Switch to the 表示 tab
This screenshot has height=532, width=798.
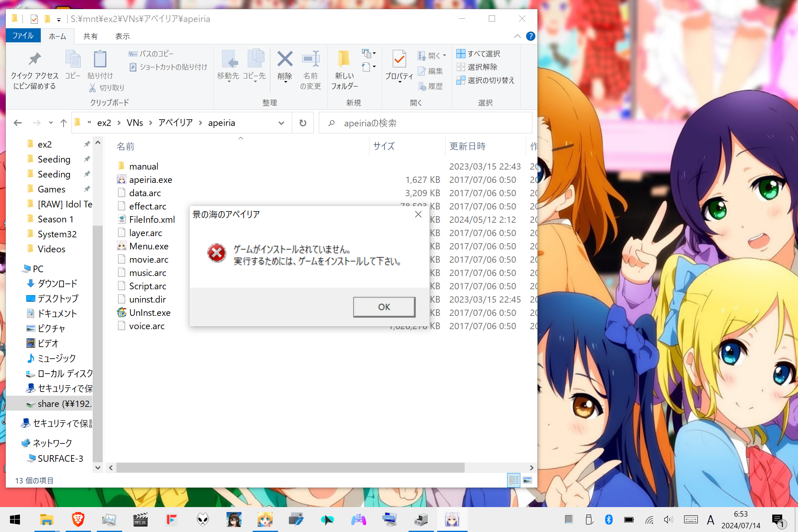122,36
